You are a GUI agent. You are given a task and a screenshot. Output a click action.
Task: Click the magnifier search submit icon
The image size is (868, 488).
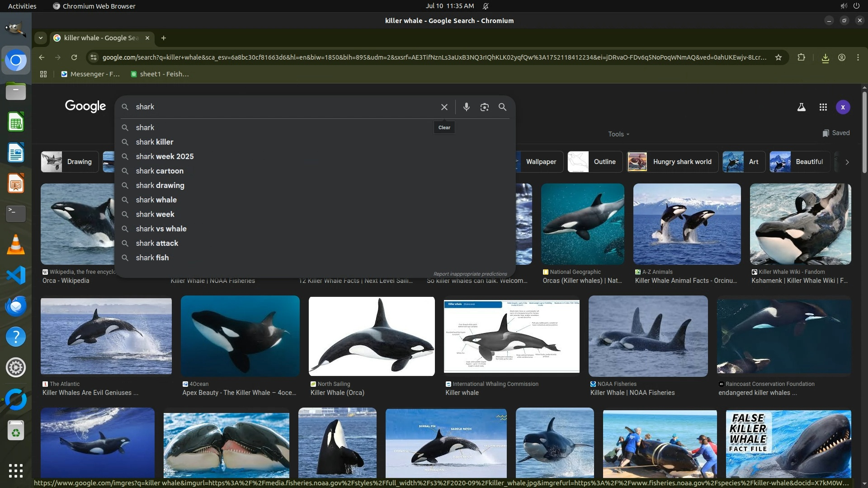(x=502, y=107)
